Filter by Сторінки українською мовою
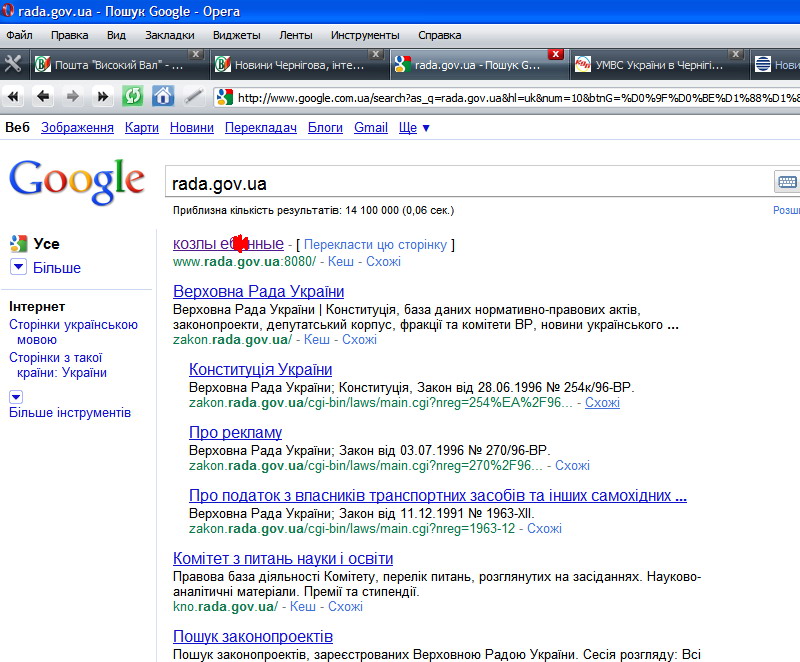 pyautogui.click(x=73, y=332)
